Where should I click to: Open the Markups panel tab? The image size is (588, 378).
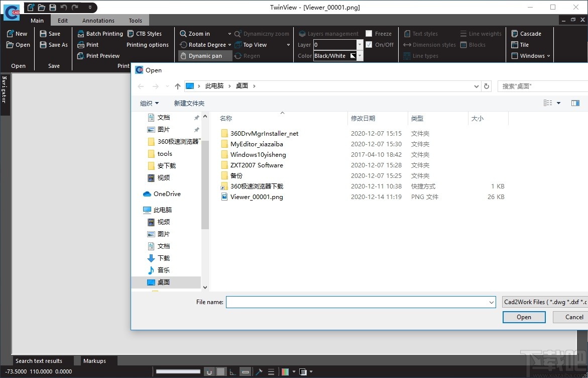click(94, 361)
